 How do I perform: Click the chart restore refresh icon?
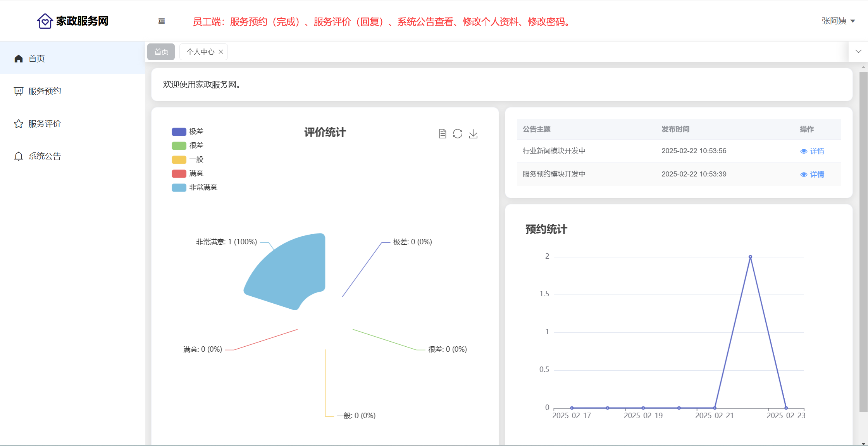coord(458,134)
